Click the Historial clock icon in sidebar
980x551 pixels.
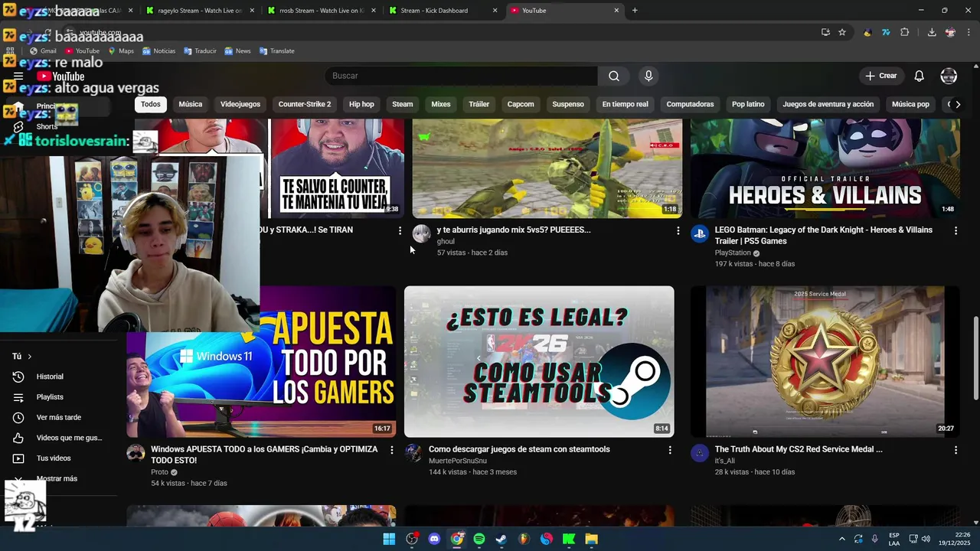point(18,377)
